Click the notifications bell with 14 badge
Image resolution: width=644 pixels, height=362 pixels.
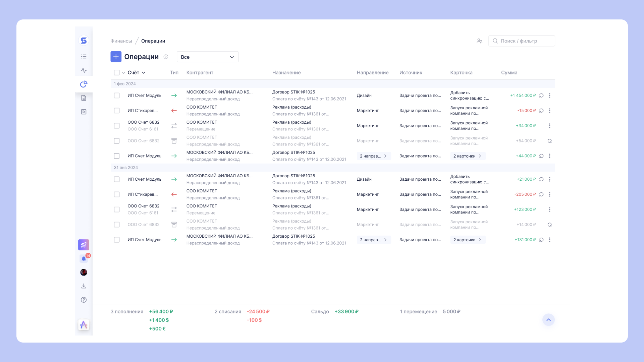click(84, 258)
